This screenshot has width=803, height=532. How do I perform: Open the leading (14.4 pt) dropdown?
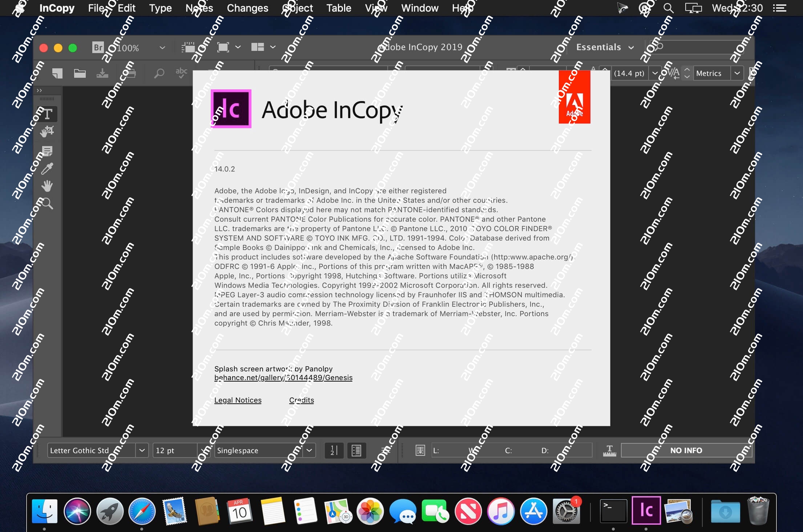655,73
